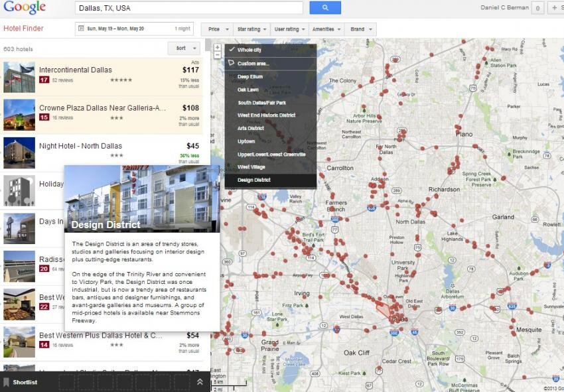Click the Shortlist bookmark icon
This screenshot has height=392, width=564.
pyautogui.click(x=6, y=382)
